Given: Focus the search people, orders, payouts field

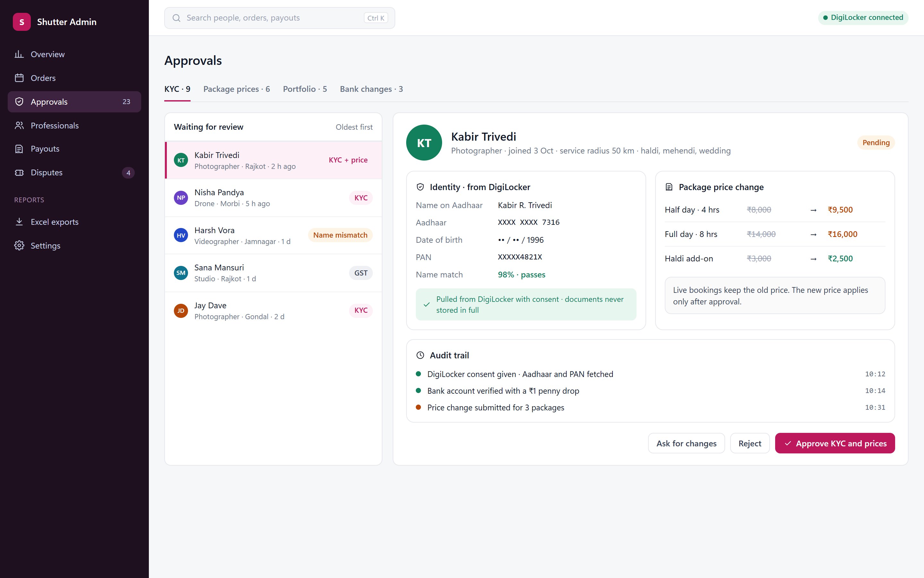Looking at the screenshot, I should tap(279, 18).
